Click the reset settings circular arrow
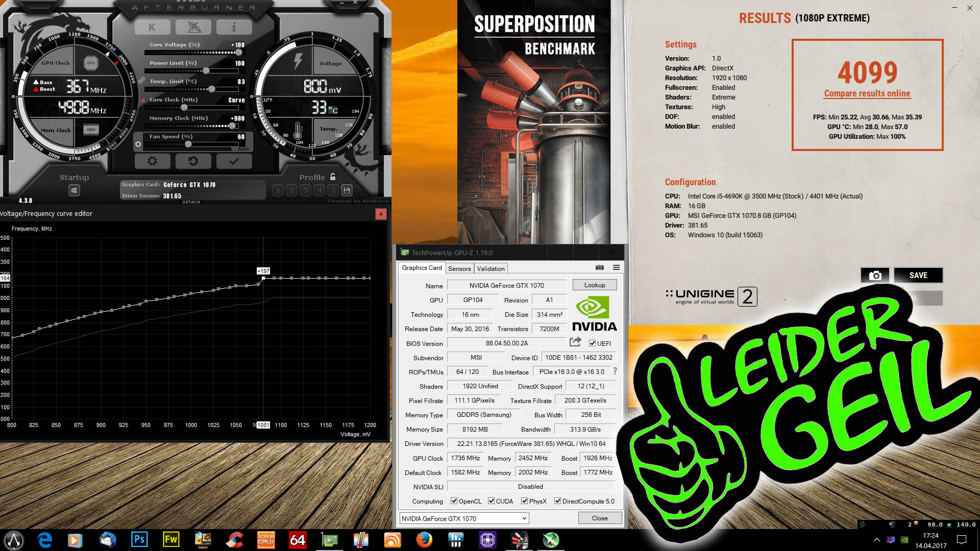The height and width of the screenshot is (551, 980). 193,161
